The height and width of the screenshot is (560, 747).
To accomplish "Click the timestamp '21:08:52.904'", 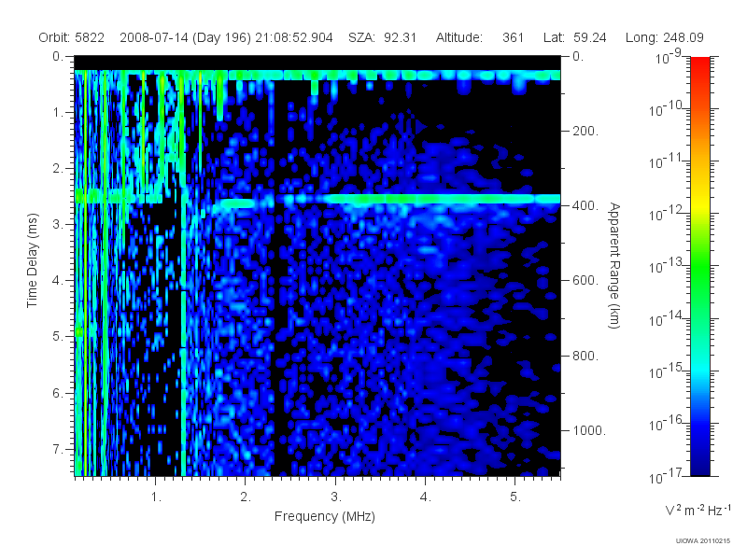I will [x=294, y=37].
